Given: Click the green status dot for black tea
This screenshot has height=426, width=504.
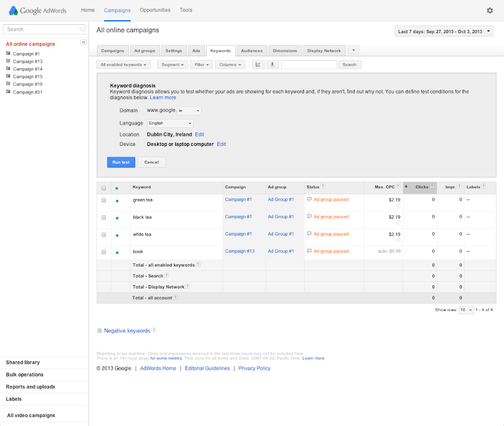Looking at the screenshot, I should (117, 218).
